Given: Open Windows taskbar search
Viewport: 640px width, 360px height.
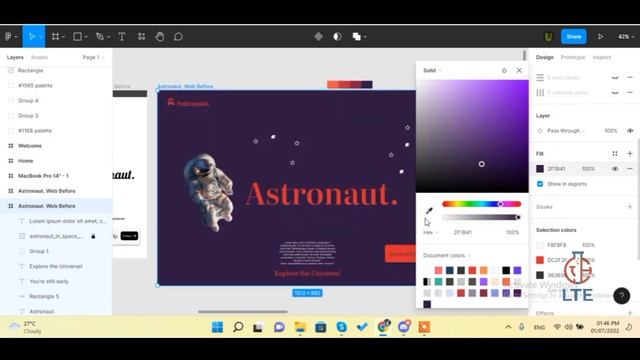Looking at the screenshot, I should [x=238, y=327].
